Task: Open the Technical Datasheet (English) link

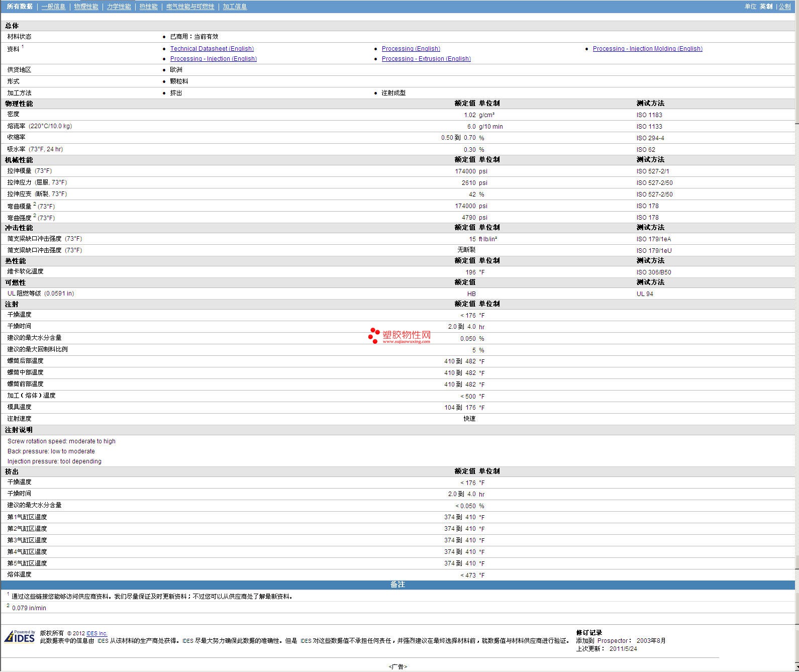Action: [x=212, y=49]
